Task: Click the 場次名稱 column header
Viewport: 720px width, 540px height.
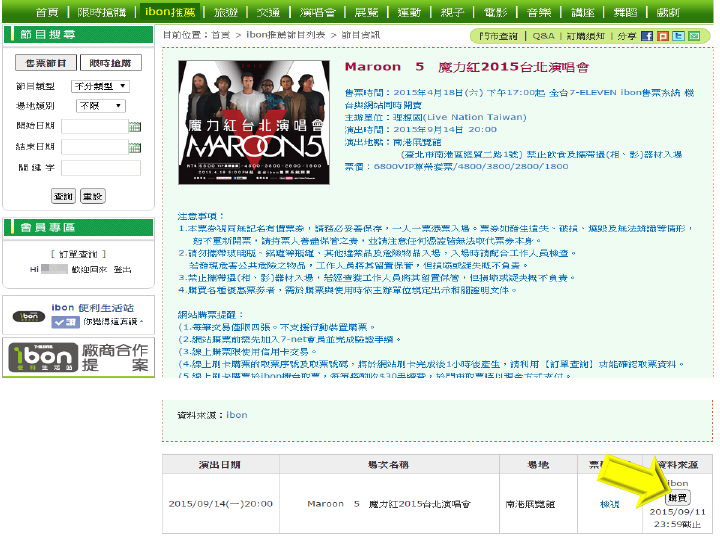Action: coord(389,465)
